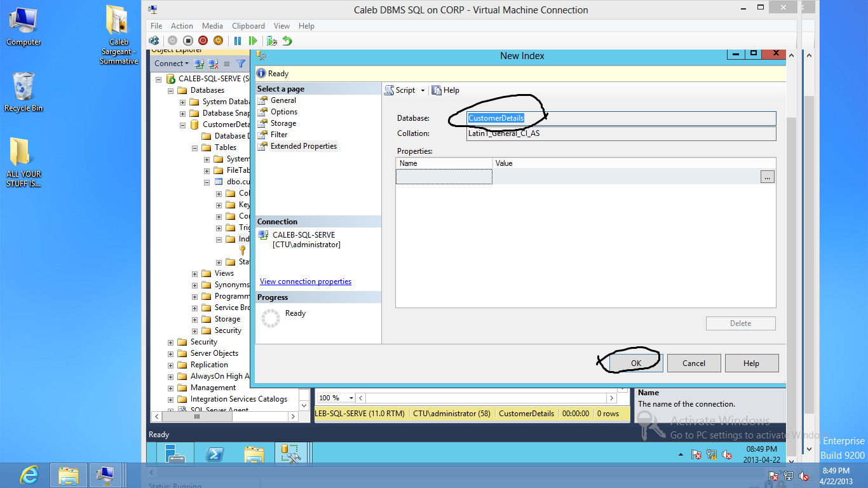Click the Help icon in New Index toolbar
868x488 pixels.
coord(437,90)
